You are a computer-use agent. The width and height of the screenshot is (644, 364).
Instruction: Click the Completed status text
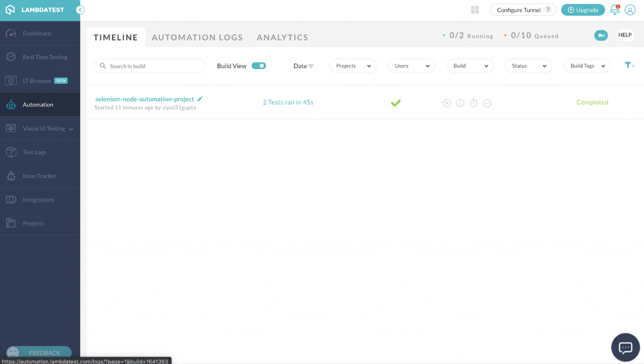592,102
